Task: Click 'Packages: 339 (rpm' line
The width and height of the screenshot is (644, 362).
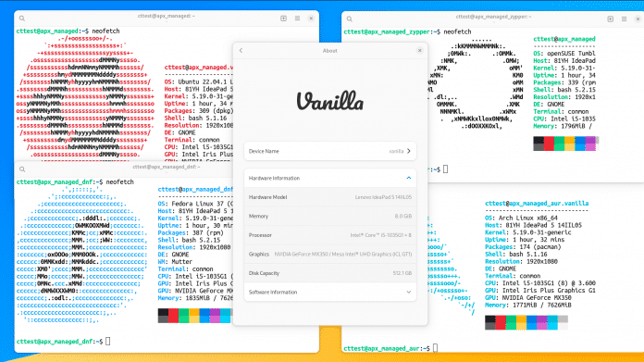Action: click(563, 82)
